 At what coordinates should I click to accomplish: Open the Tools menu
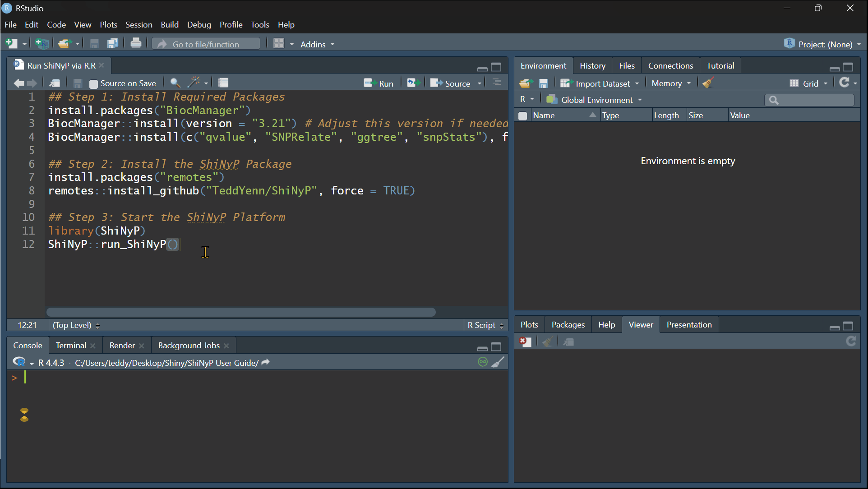coord(260,25)
